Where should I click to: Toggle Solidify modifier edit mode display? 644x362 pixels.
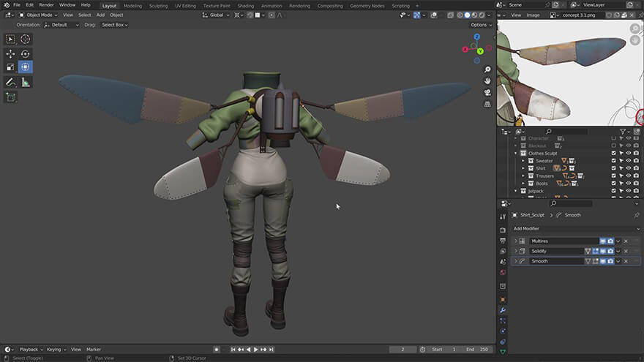(596, 251)
